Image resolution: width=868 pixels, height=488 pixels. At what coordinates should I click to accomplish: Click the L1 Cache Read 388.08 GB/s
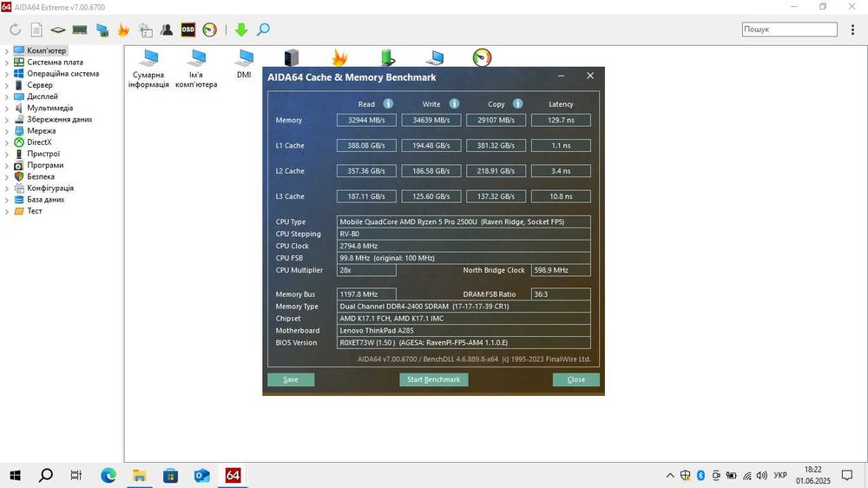click(x=366, y=146)
